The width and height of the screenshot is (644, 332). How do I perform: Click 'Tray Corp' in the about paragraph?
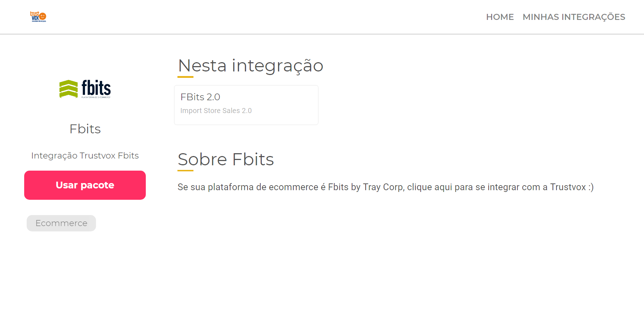[383, 187]
